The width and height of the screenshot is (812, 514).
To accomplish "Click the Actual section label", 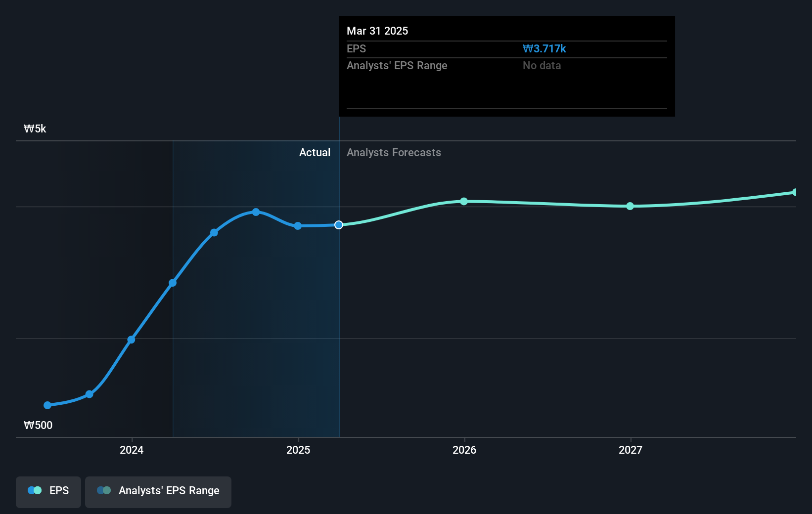I will [315, 153].
